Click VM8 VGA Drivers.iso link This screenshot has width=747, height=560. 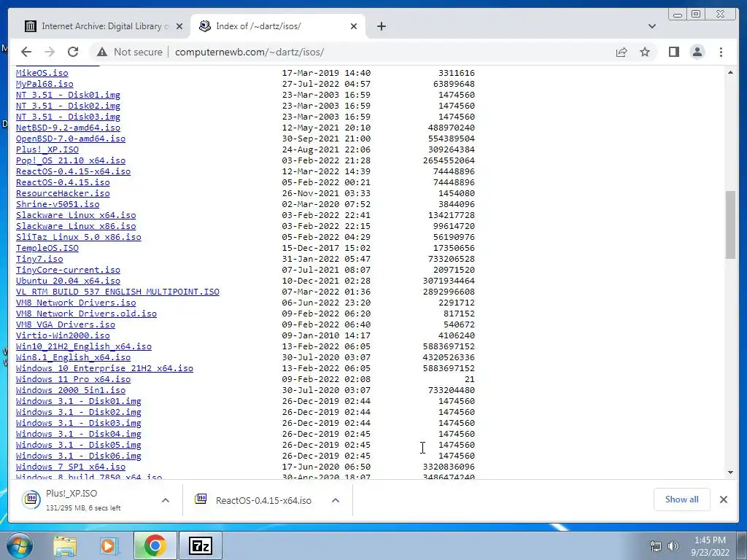[x=65, y=324]
